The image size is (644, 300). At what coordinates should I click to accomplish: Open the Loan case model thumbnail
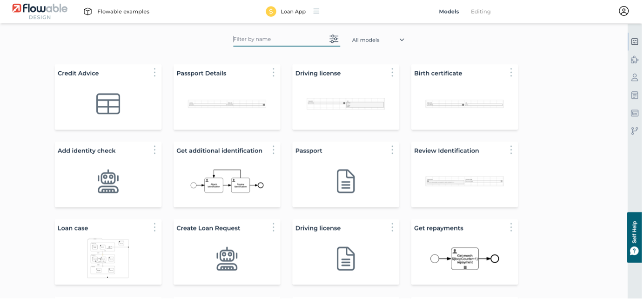click(108, 258)
